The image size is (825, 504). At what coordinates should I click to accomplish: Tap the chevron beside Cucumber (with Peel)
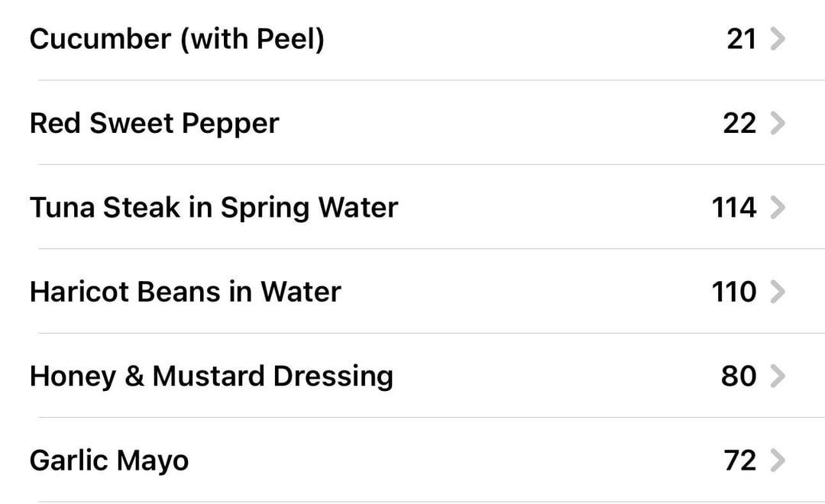(777, 39)
